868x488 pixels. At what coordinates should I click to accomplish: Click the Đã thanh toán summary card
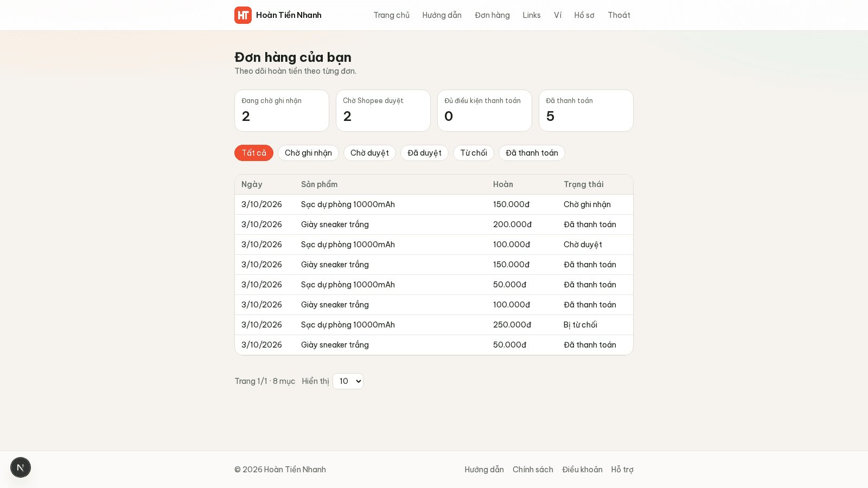pos(586,111)
